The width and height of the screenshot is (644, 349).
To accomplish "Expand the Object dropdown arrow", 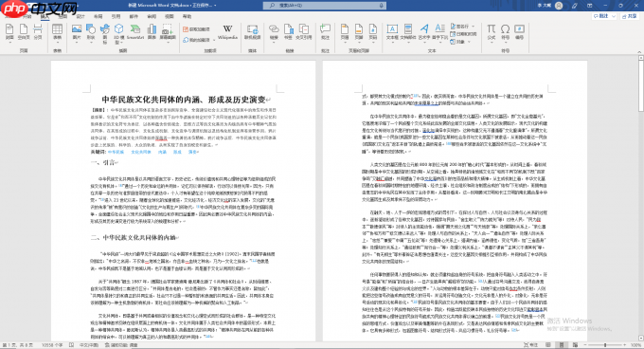I will [469, 42].
